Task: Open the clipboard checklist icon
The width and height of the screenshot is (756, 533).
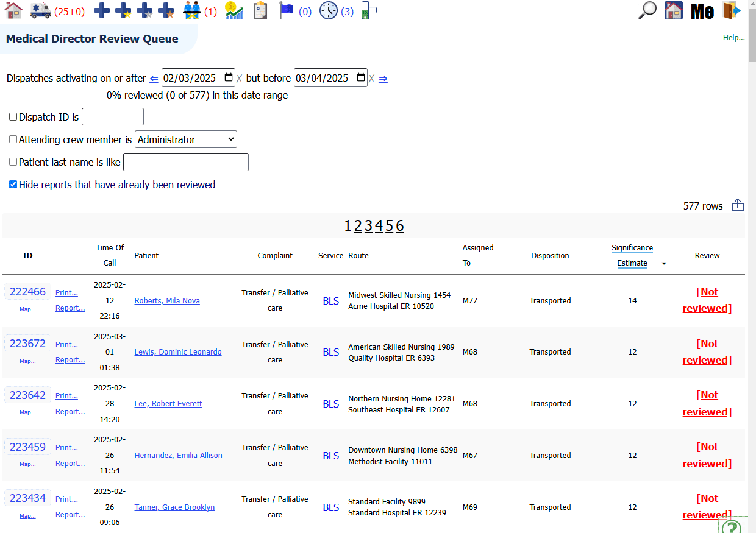Action: click(x=260, y=10)
